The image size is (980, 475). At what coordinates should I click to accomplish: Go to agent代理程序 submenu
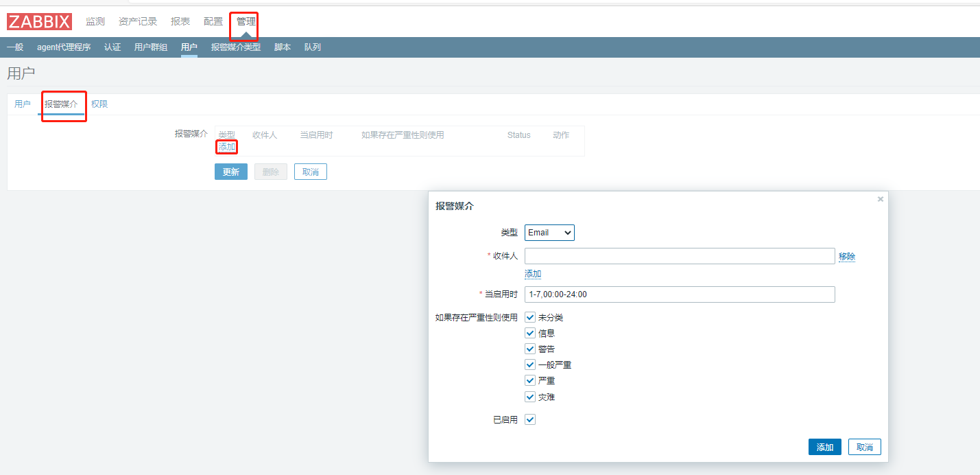pyautogui.click(x=64, y=47)
